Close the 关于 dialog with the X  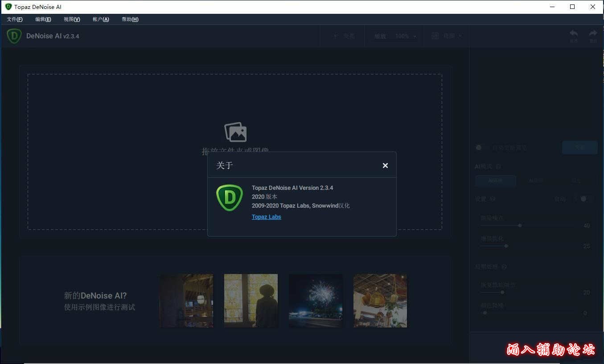[x=385, y=166]
